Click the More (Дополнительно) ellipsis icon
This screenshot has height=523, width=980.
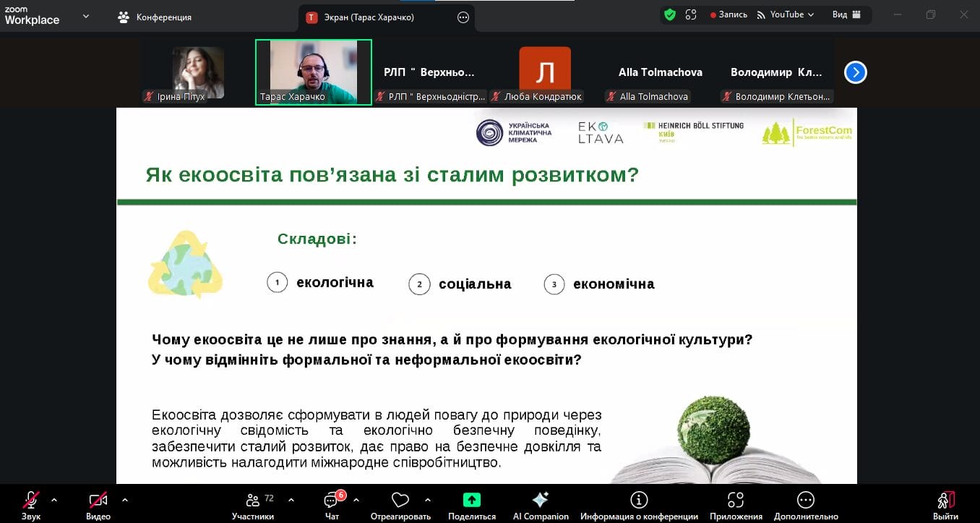pyautogui.click(x=805, y=500)
